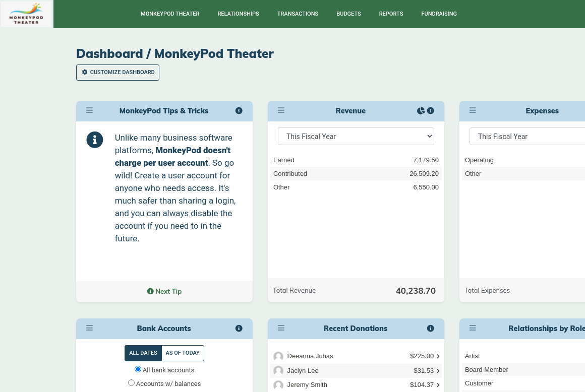This screenshot has width=585, height=392.
Task: Open the hamburger menu on Tips & Tricks card
Action: 90,110
